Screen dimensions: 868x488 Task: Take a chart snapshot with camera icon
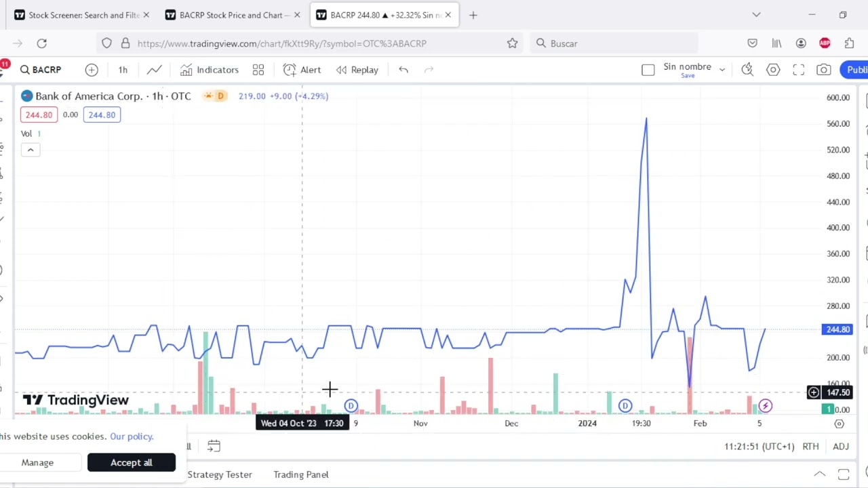(x=823, y=70)
